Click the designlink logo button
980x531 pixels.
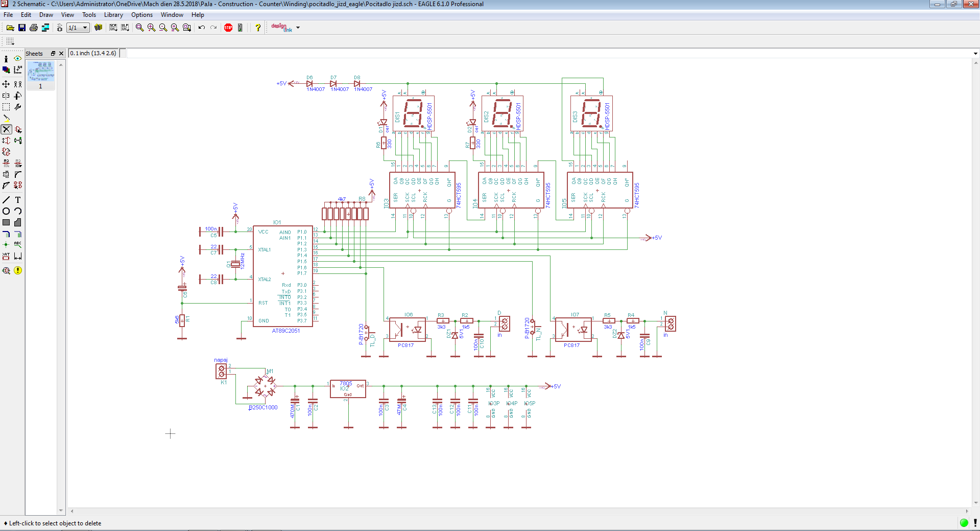point(281,28)
